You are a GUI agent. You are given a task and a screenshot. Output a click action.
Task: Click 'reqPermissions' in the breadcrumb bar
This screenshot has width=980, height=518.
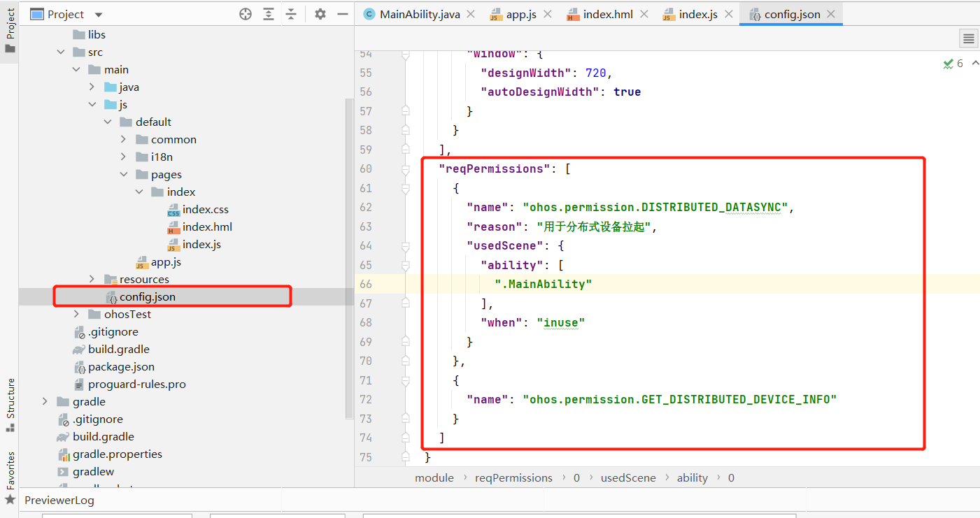pyautogui.click(x=513, y=478)
